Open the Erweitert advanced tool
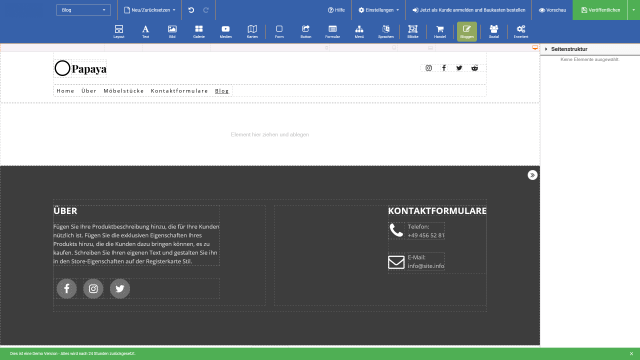This screenshot has height=360, width=640. click(x=521, y=31)
